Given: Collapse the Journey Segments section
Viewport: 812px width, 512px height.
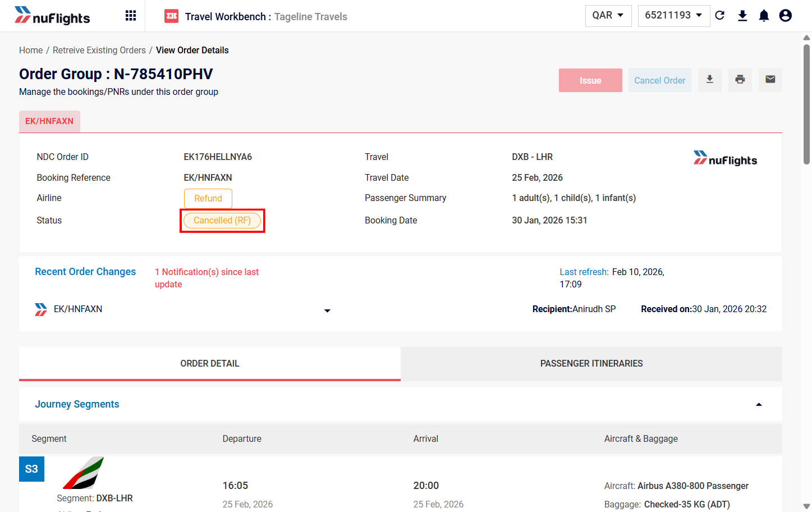Looking at the screenshot, I should (x=759, y=404).
